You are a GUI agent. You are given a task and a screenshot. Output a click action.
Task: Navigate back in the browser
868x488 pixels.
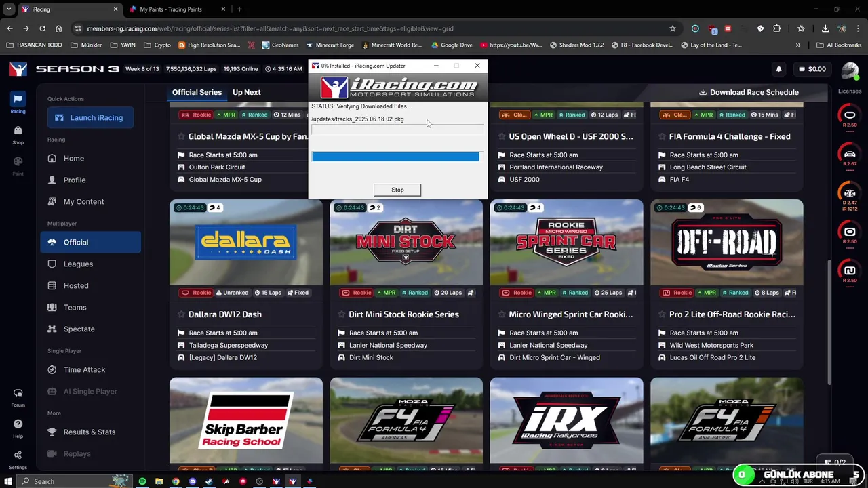pyautogui.click(x=9, y=28)
